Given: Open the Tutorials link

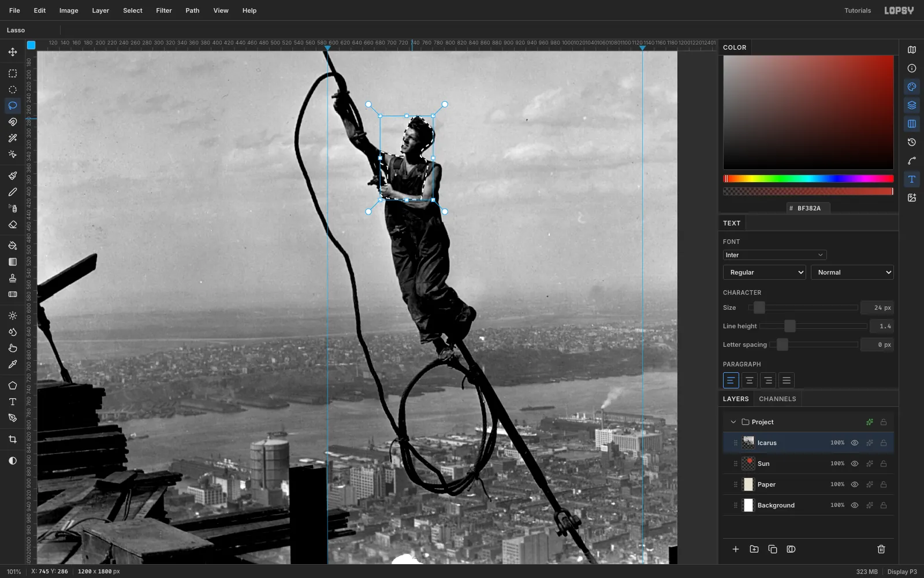Looking at the screenshot, I should point(858,10).
